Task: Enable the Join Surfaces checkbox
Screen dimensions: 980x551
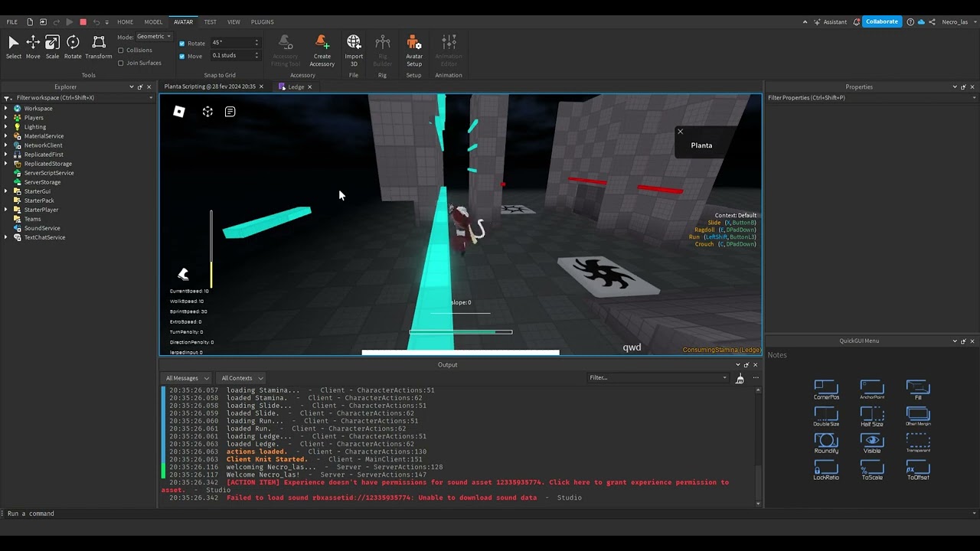Action: point(121,63)
